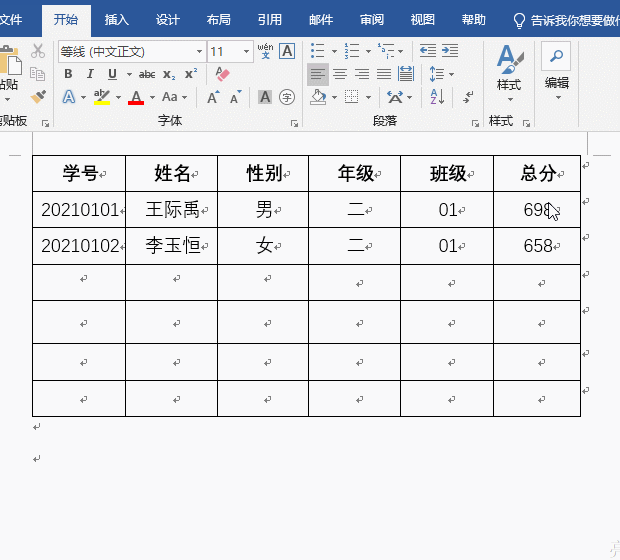Open the font size dropdown

[246, 52]
